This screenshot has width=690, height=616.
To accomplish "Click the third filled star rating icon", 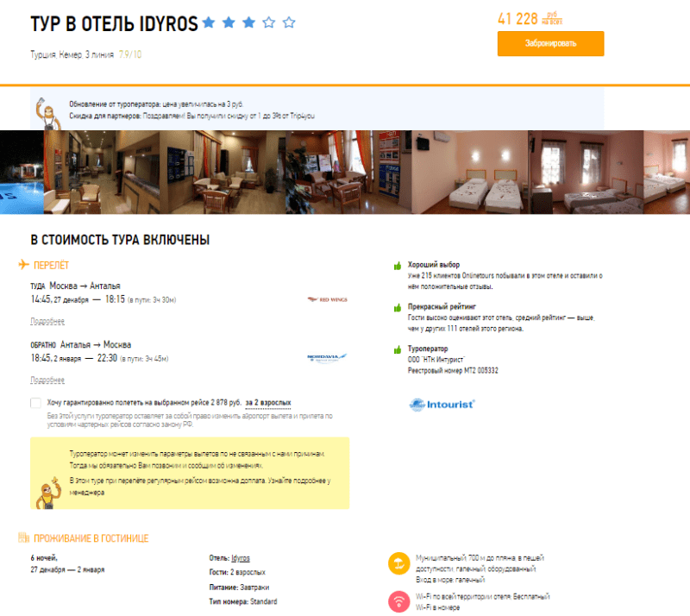I will pyautogui.click(x=248, y=22).
